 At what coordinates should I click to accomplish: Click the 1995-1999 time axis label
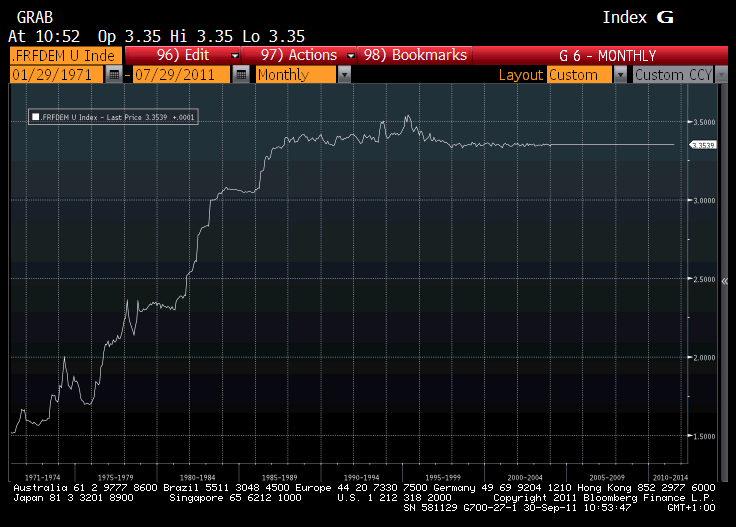point(443,477)
